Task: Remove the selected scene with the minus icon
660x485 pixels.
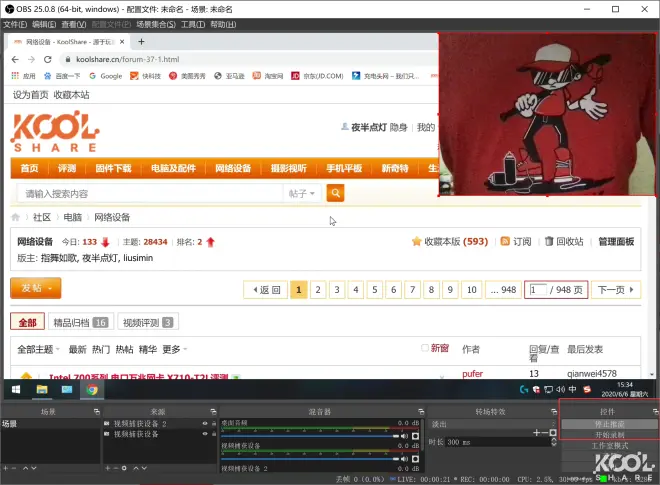Action: tap(14, 468)
